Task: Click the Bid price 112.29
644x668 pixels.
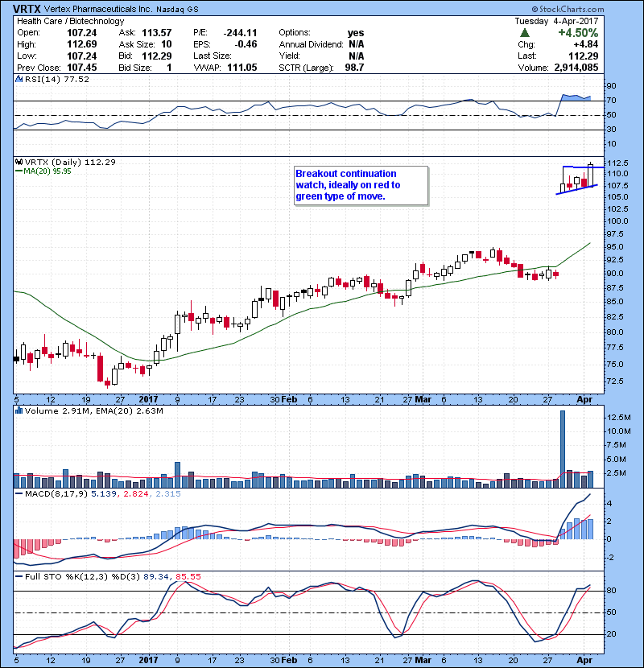Action: point(157,56)
